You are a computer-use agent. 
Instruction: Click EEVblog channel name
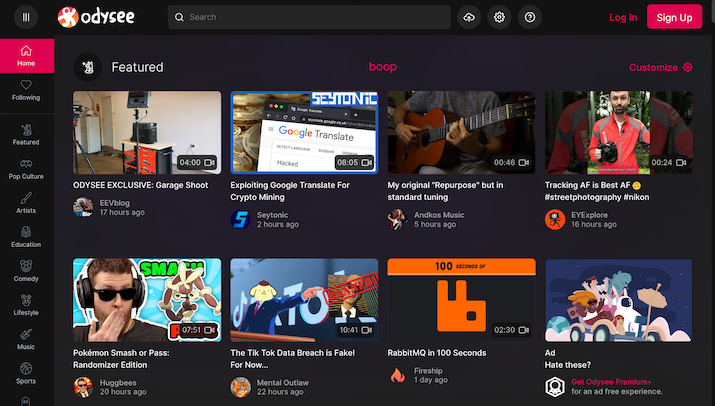pyautogui.click(x=114, y=203)
